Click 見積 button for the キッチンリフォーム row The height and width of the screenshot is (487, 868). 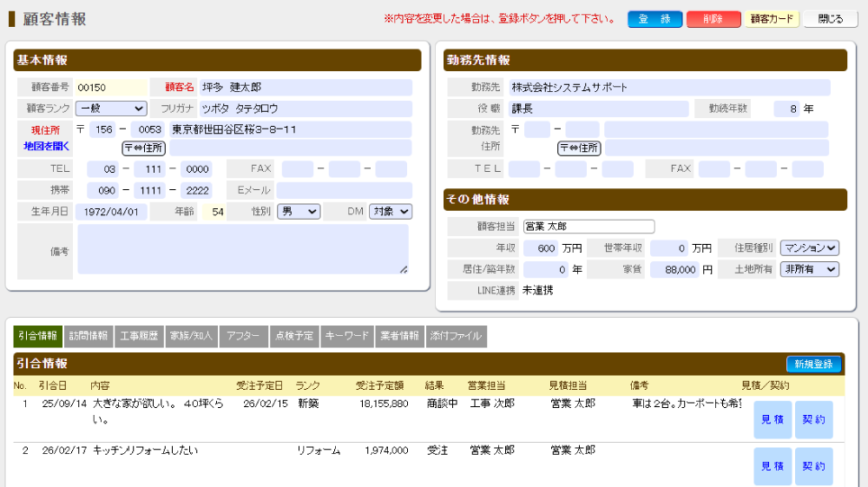tap(773, 466)
